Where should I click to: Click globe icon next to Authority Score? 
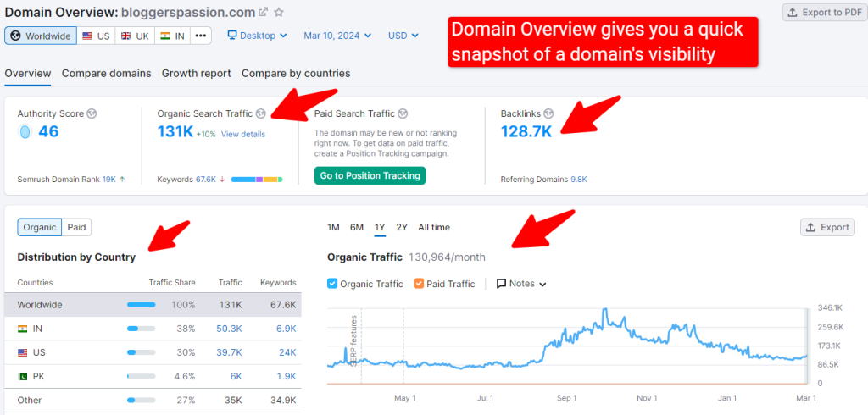[92, 113]
